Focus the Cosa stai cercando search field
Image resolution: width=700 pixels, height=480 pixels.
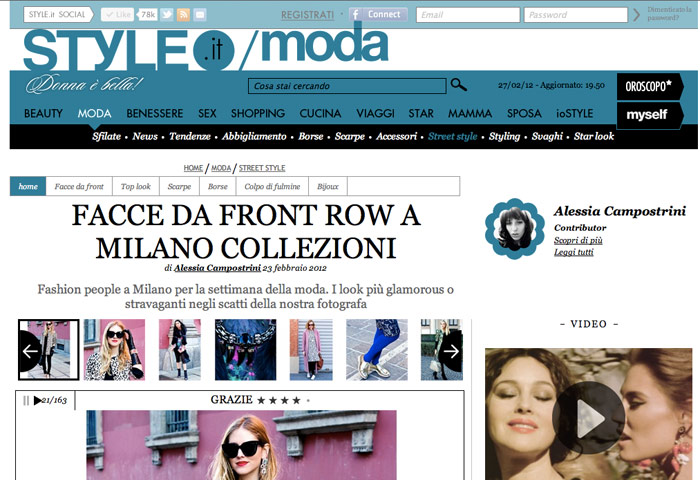pos(347,86)
